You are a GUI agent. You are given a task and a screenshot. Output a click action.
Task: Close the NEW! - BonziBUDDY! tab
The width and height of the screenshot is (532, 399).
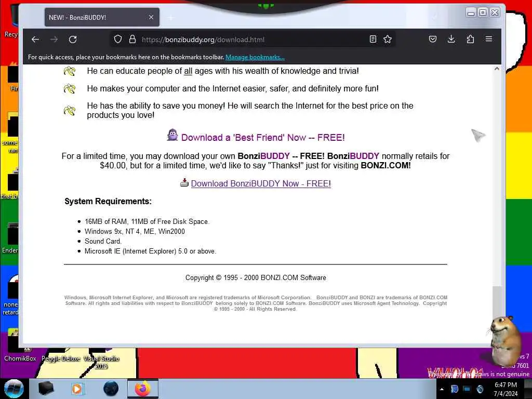[x=151, y=17]
